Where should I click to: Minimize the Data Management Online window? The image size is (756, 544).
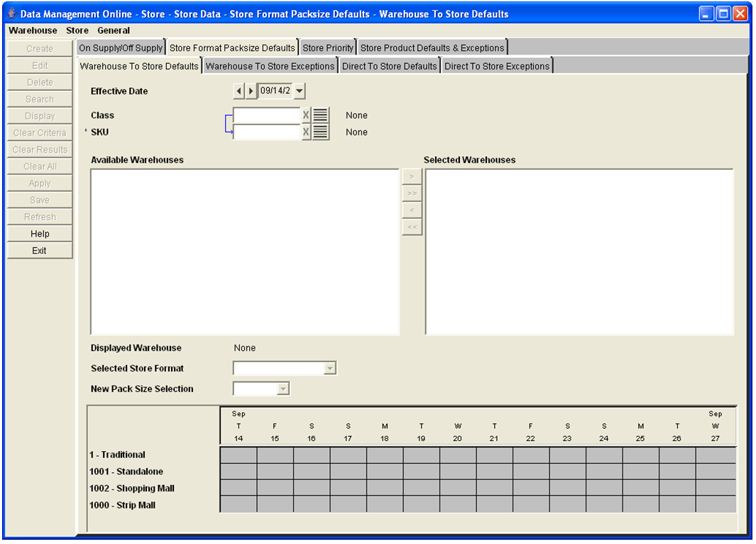click(706, 13)
